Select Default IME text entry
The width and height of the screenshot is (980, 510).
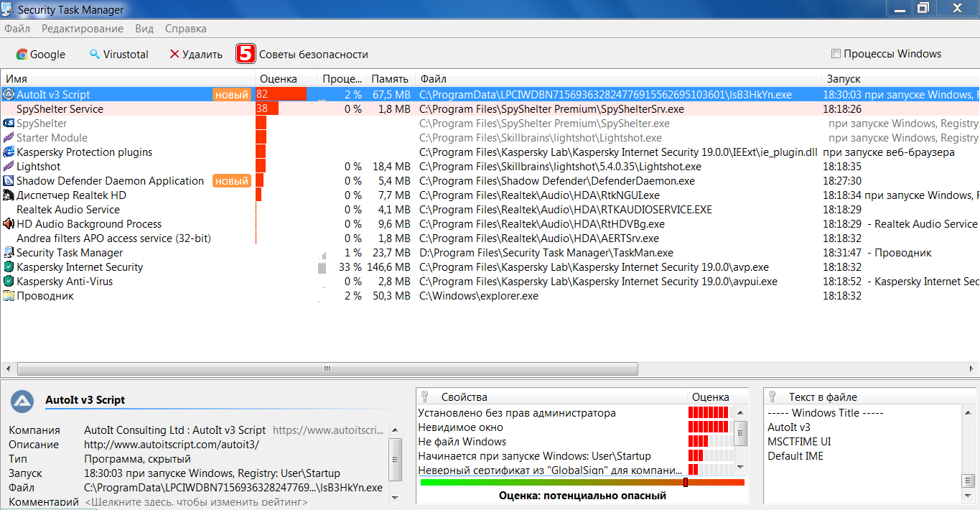pos(795,456)
